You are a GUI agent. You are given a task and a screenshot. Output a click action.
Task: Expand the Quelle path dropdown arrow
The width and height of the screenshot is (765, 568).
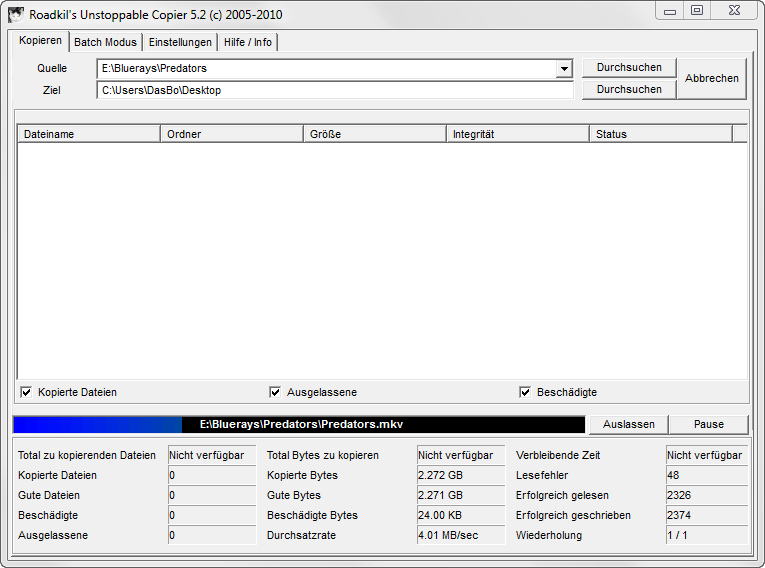(x=564, y=69)
